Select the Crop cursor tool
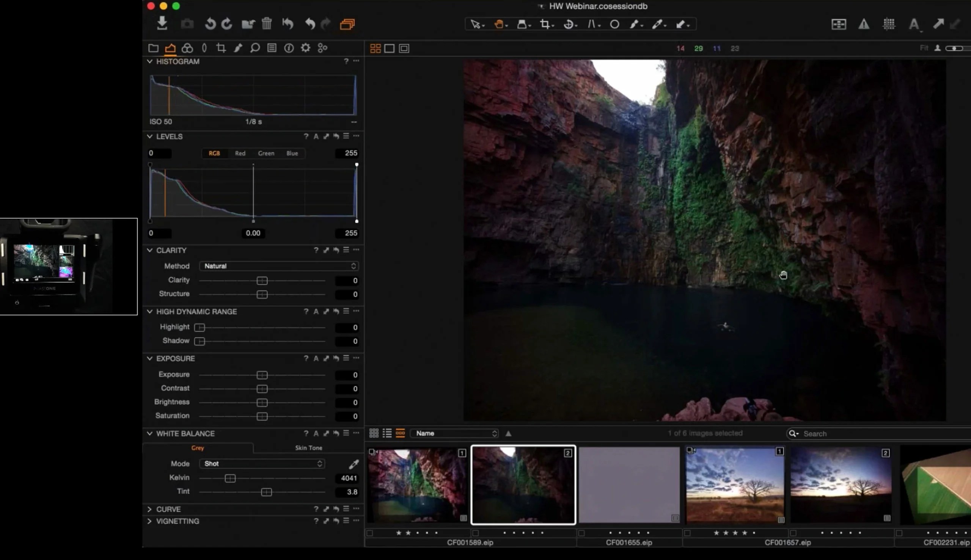 tap(545, 24)
